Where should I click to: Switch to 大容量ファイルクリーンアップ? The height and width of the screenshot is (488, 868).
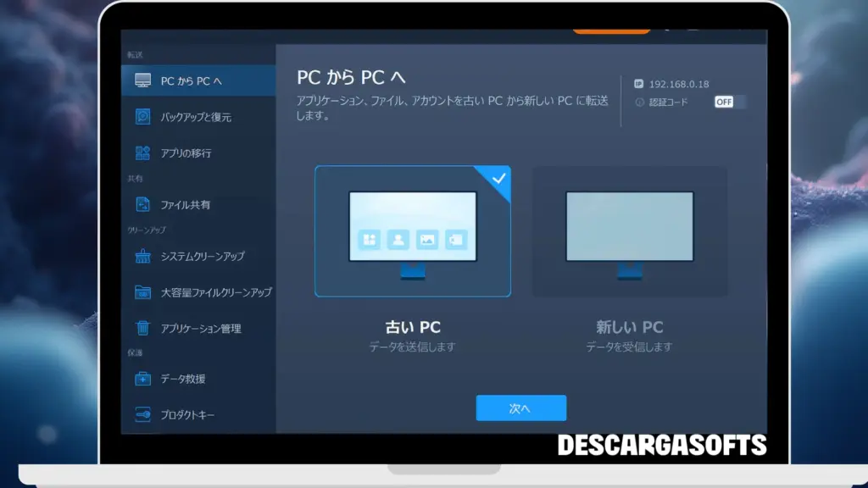click(141, 292)
